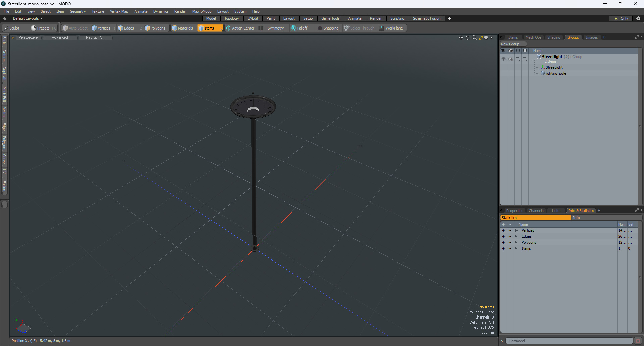Expand the Items statistics row
Screen dimensions: 644x346
click(516, 248)
